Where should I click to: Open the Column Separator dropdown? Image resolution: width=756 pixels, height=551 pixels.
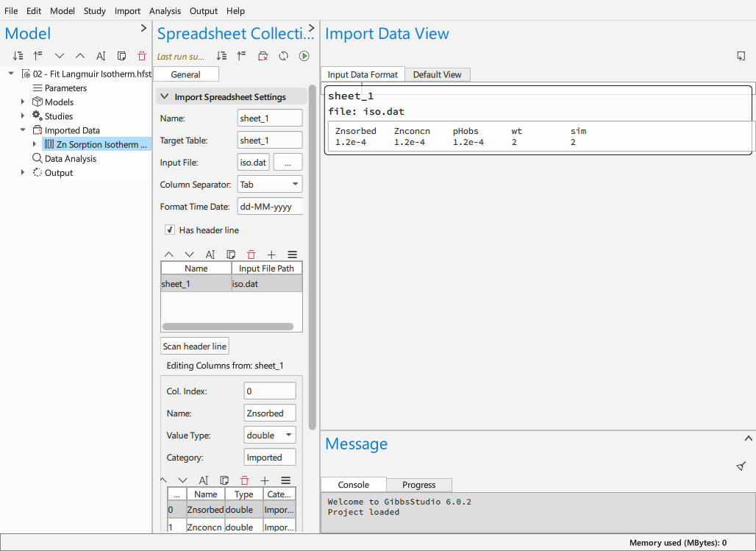(270, 185)
